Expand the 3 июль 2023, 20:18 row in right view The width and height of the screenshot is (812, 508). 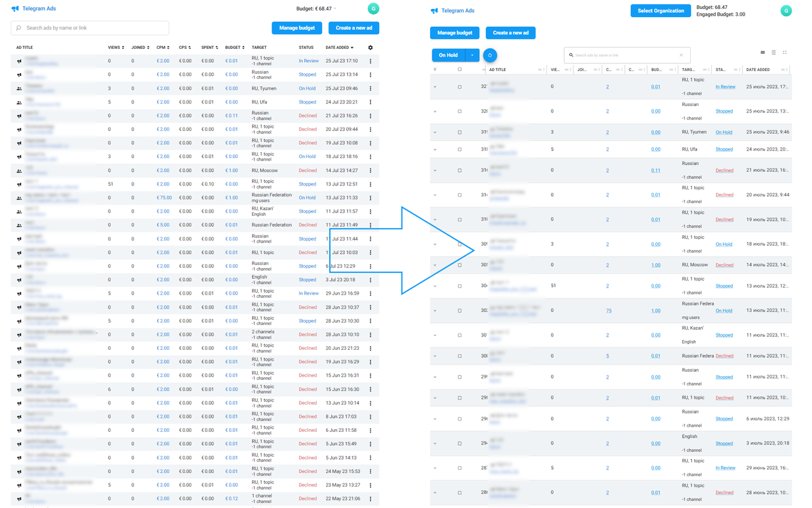(x=435, y=444)
